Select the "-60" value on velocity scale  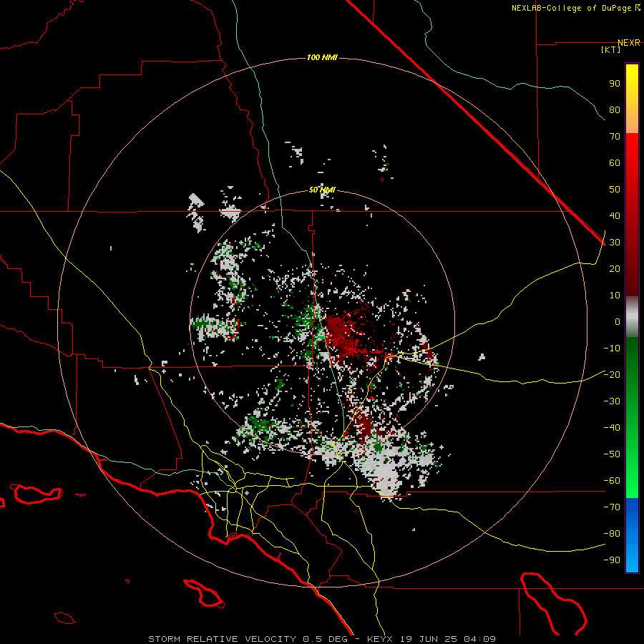612,481
